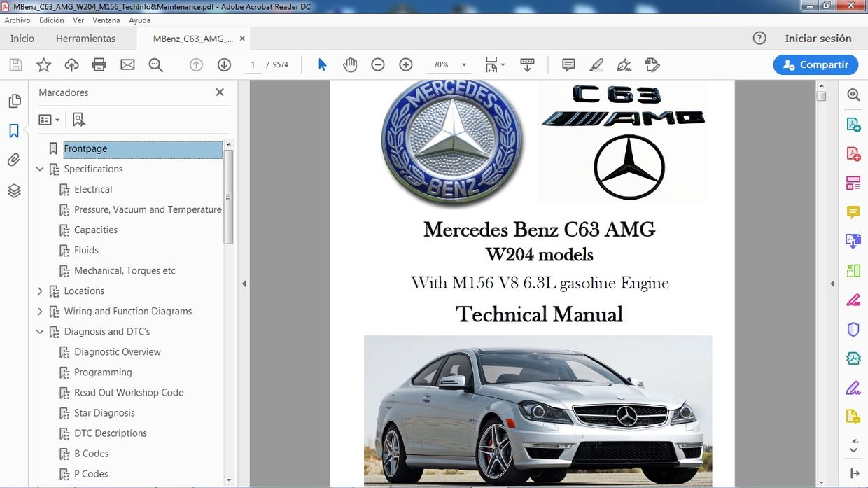Zoom out with the minus icon

[378, 64]
